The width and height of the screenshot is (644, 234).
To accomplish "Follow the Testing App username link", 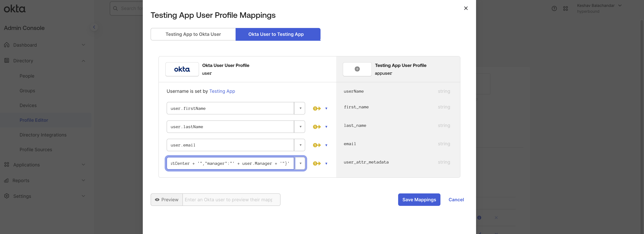I will [222, 91].
